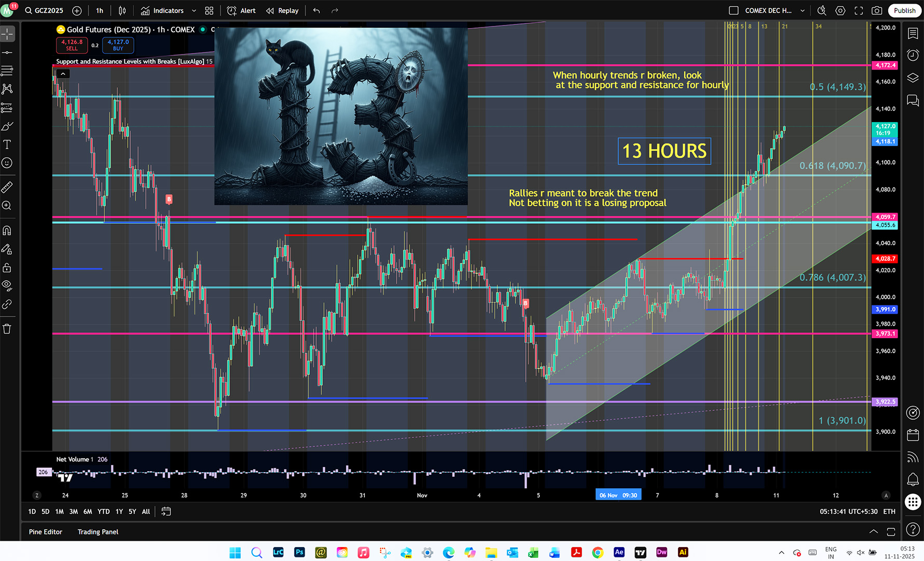Open the Pine Editor tab
924x561 pixels.
[46, 532]
